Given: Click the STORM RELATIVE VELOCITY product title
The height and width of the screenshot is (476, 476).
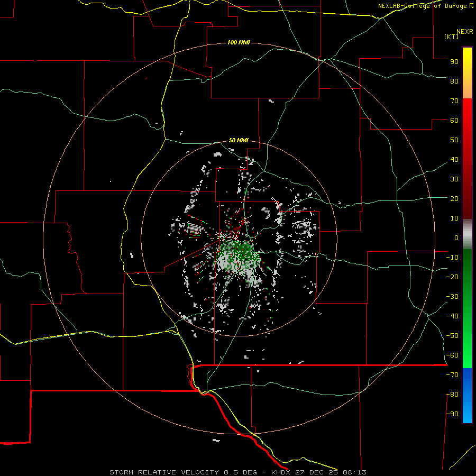Looking at the screenshot, I should [164, 472].
